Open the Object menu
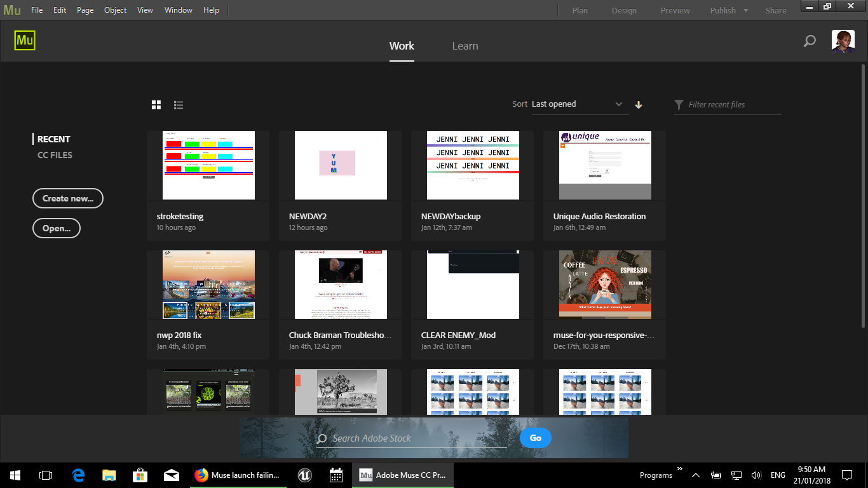The height and width of the screenshot is (488, 868). click(115, 10)
